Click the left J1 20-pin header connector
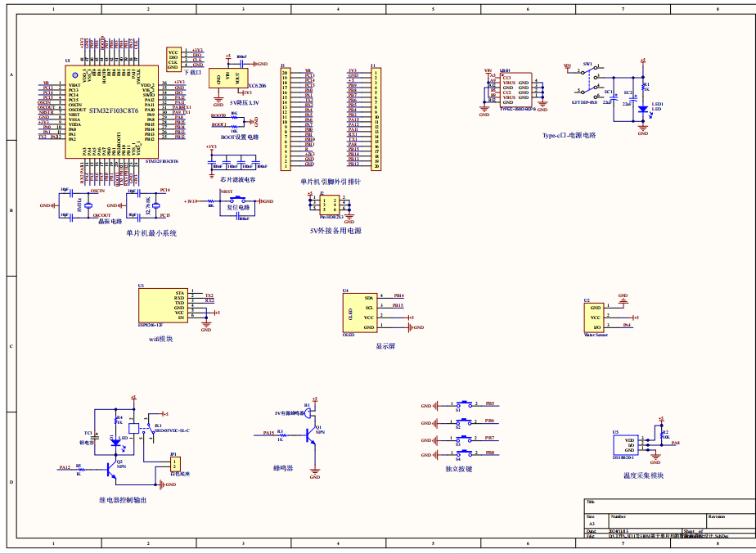Screen dimensions: 756x554 tap(286, 119)
